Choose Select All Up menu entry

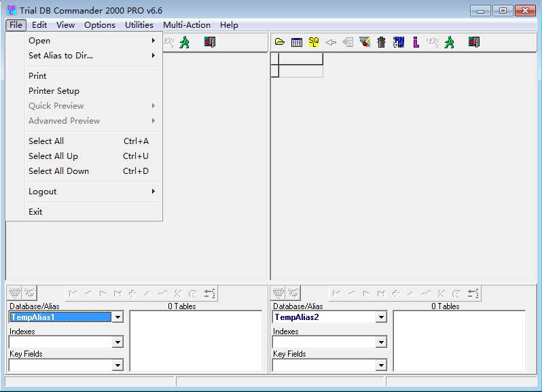click(92, 156)
